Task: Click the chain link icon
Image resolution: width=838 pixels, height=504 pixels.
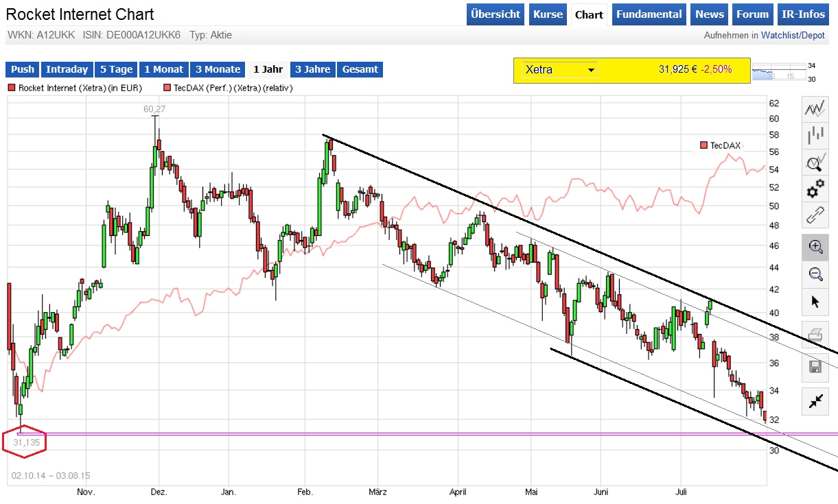Action: (x=815, y=216)
